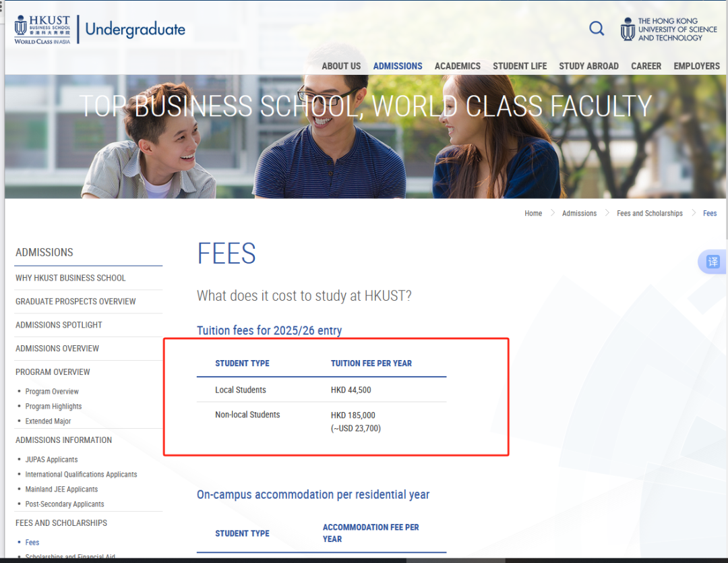Open the STUDY ABROAD menu

(x=588, y=66)
